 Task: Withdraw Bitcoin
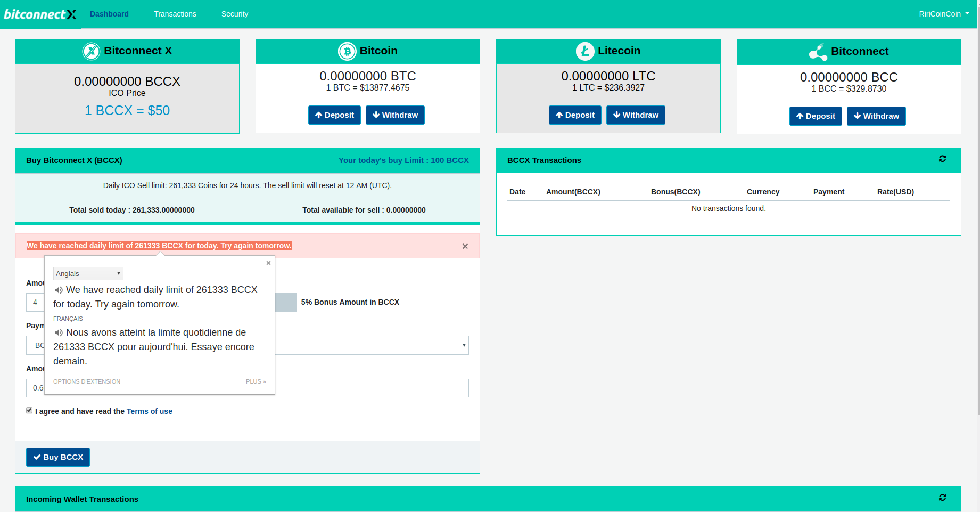click(395, 115)
